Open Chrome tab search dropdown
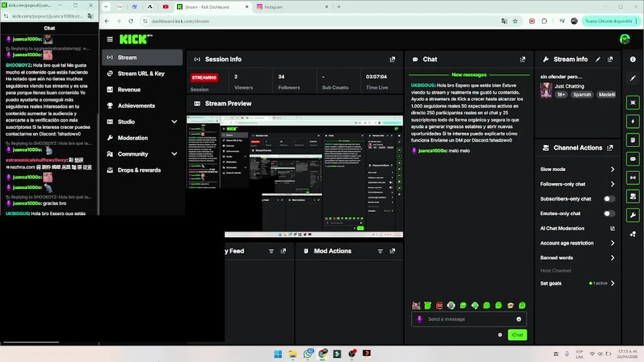This screenshot has width=644, height=362. point(106,7)
